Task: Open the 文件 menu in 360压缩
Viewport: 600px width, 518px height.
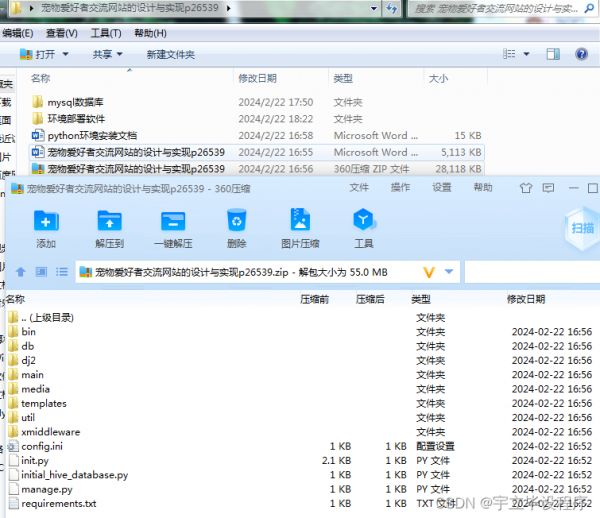Action: pos(359,187)
